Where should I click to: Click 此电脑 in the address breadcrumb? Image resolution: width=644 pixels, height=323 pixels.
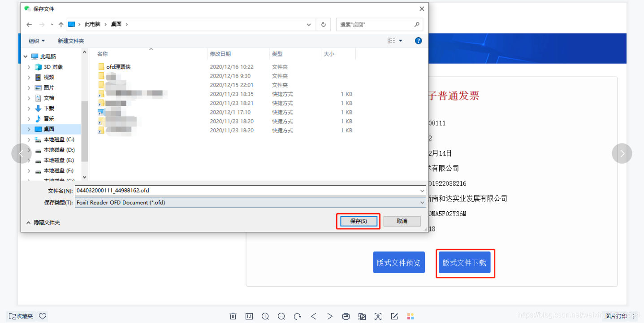(x=92, y=24)
